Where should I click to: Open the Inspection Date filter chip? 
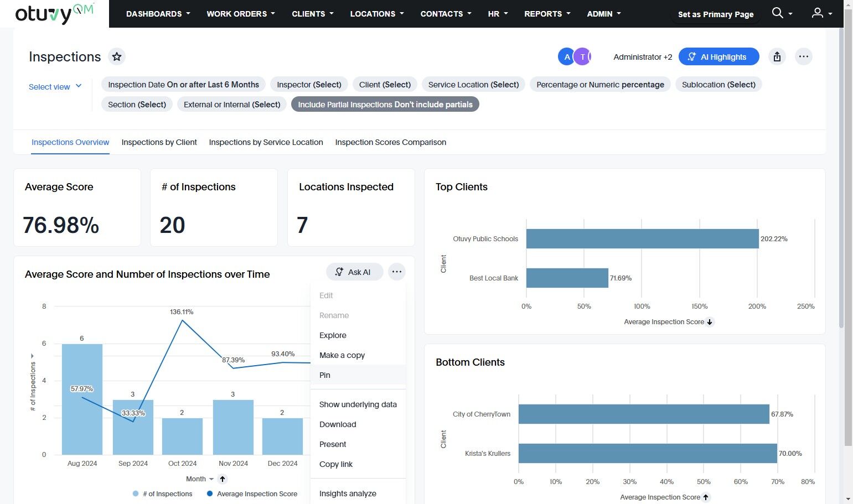pyautogui.click(x=183, y=85)
